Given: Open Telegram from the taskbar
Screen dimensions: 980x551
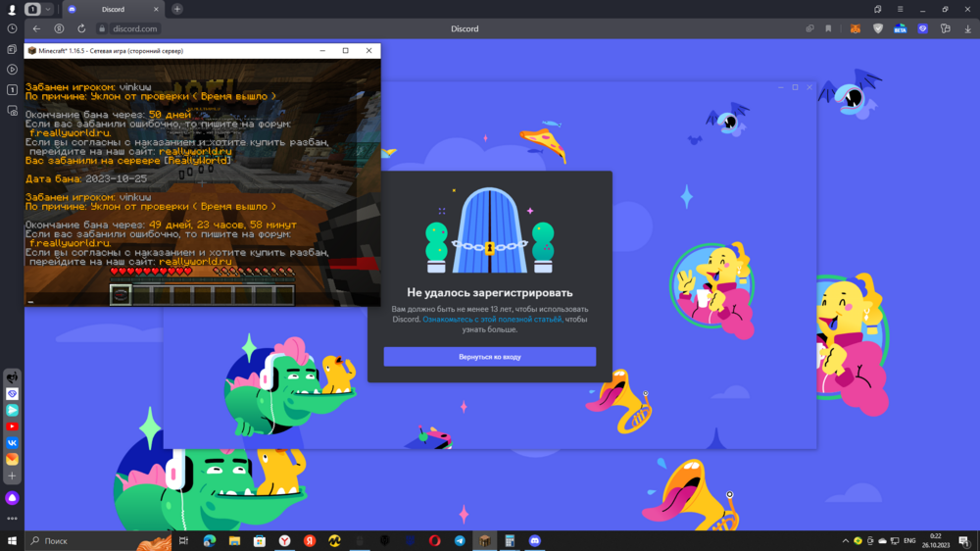Looking at the screenshot, I should click(x=460, y=541).
